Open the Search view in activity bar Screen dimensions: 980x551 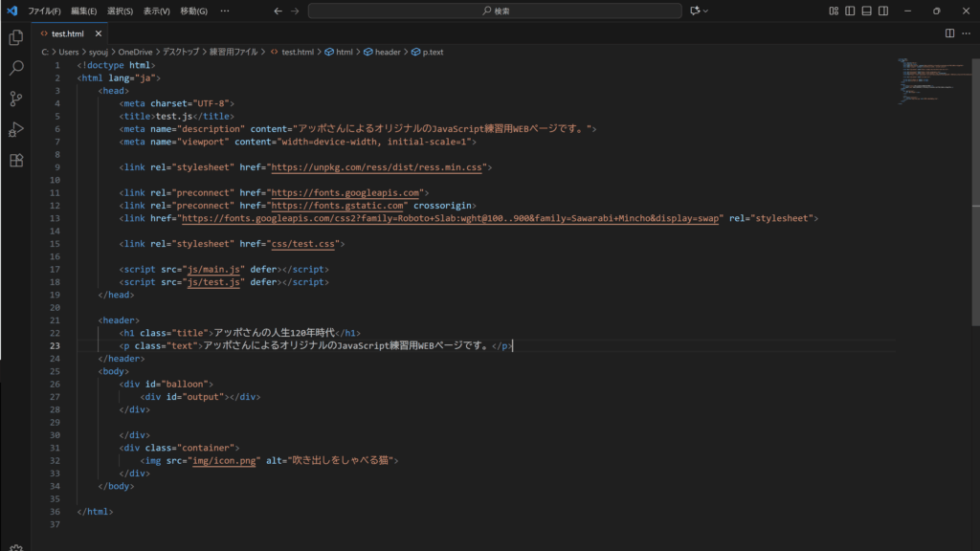[x=15, y=69]
